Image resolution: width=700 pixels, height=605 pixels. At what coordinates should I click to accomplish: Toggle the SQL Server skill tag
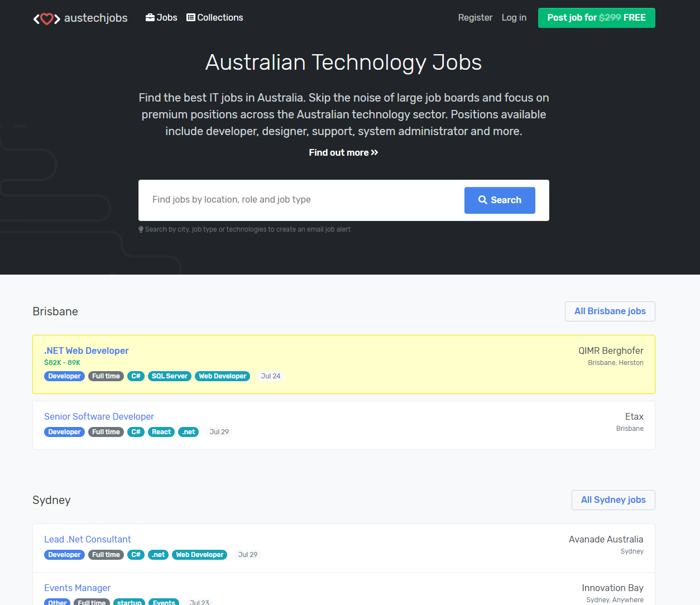[169, 376]
